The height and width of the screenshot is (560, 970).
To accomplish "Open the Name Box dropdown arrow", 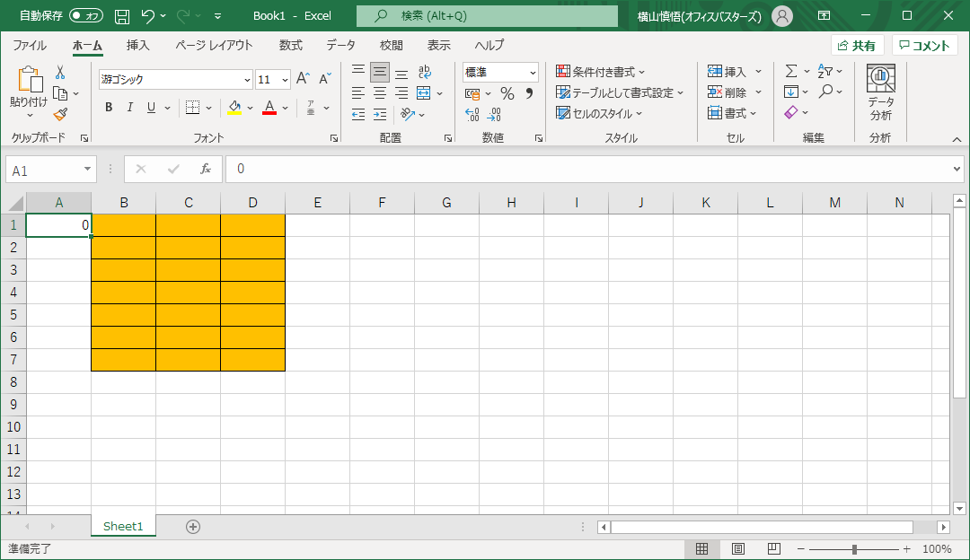I will click(87, 170).
